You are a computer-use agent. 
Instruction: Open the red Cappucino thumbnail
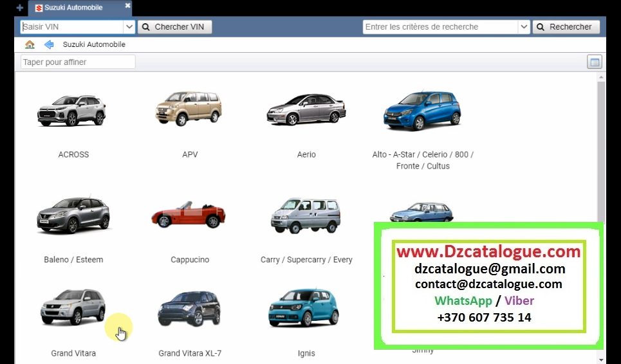(x=189, y=214)
